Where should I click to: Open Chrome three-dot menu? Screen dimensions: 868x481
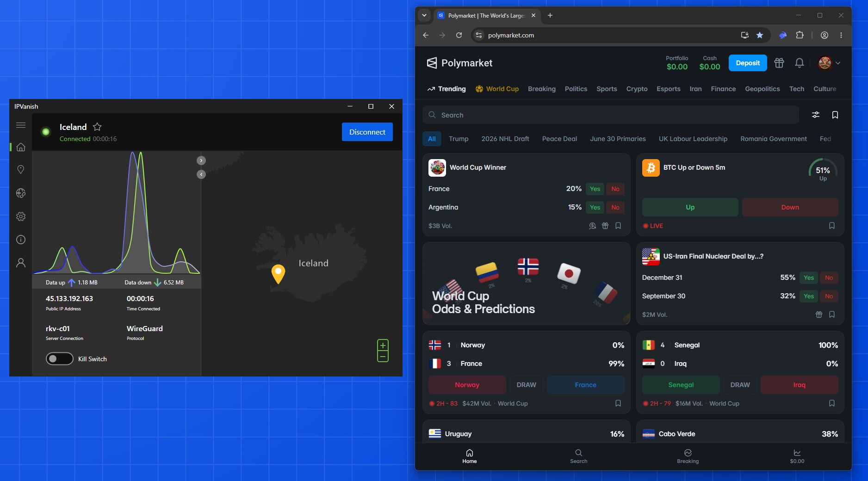click(841, 35)
